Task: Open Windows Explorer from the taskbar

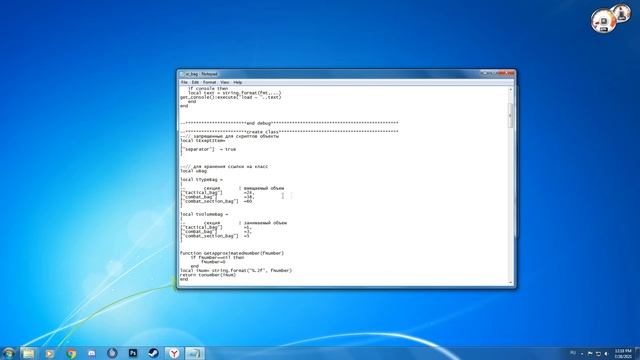Action: point(29,353)
